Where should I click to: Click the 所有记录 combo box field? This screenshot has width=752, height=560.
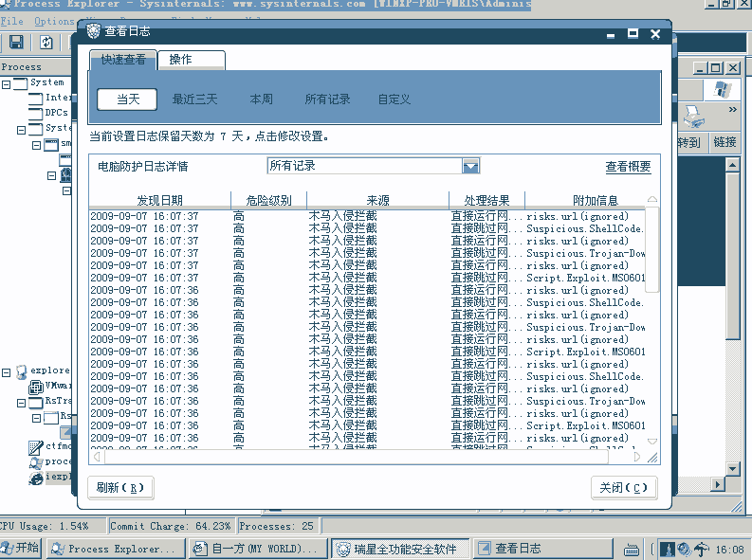[373, 166]
